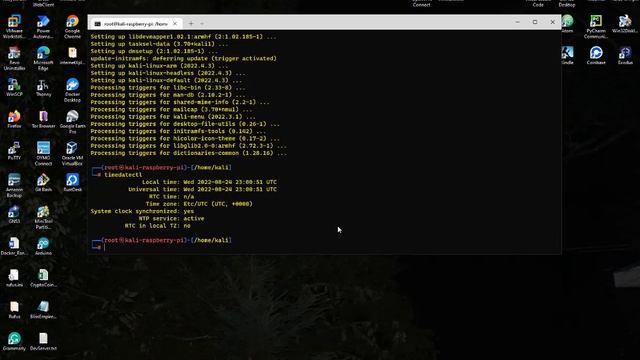Click the 'Time zone: Etc/UTC' line
640x360 pixels.
199,204
